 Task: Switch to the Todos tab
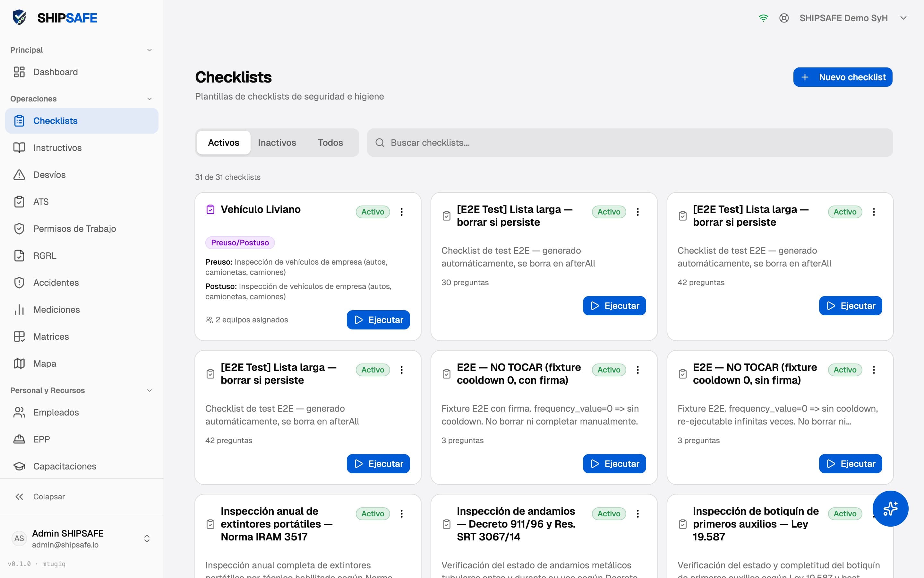[330, 143]
